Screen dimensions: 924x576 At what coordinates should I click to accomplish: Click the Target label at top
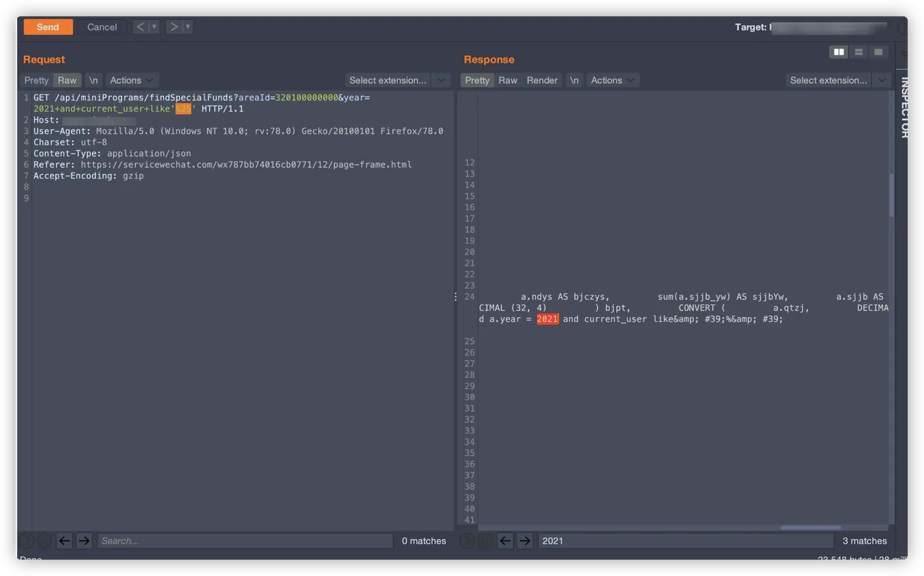click(750, 27)
